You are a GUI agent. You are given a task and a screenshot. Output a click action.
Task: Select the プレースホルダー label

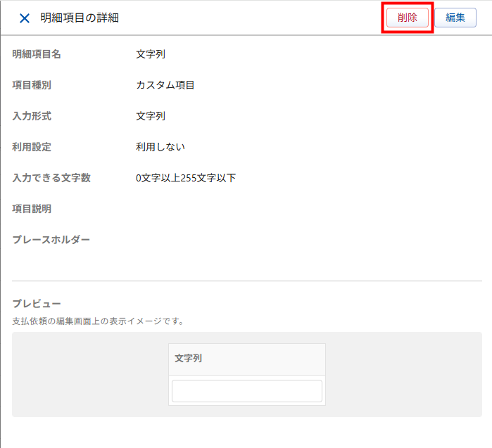[x=51, y=240]
